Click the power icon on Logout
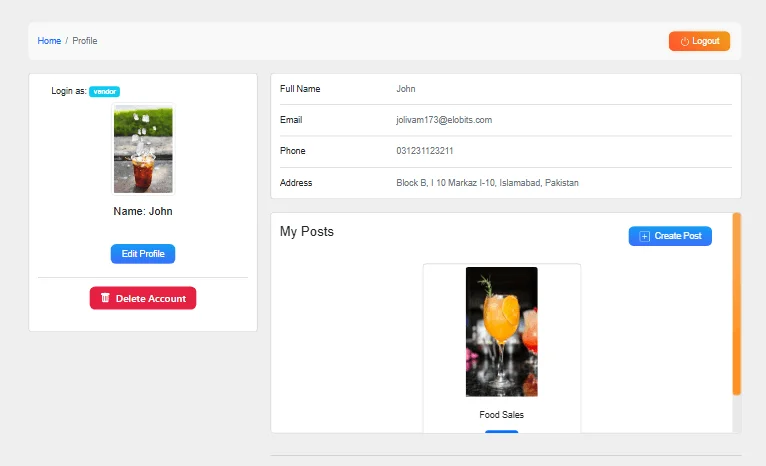The width and height of the screenshot is (766, 466). (x=685, y=41)
